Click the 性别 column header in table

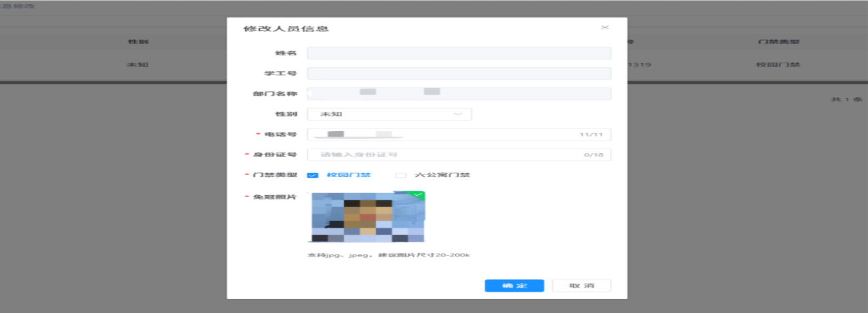(x=138, y=42)
